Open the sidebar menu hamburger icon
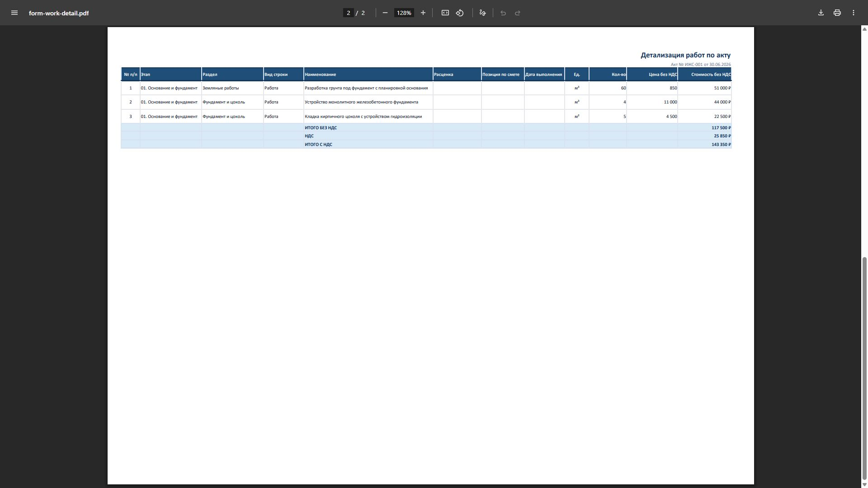868x488 pixels. coord(14,13)
